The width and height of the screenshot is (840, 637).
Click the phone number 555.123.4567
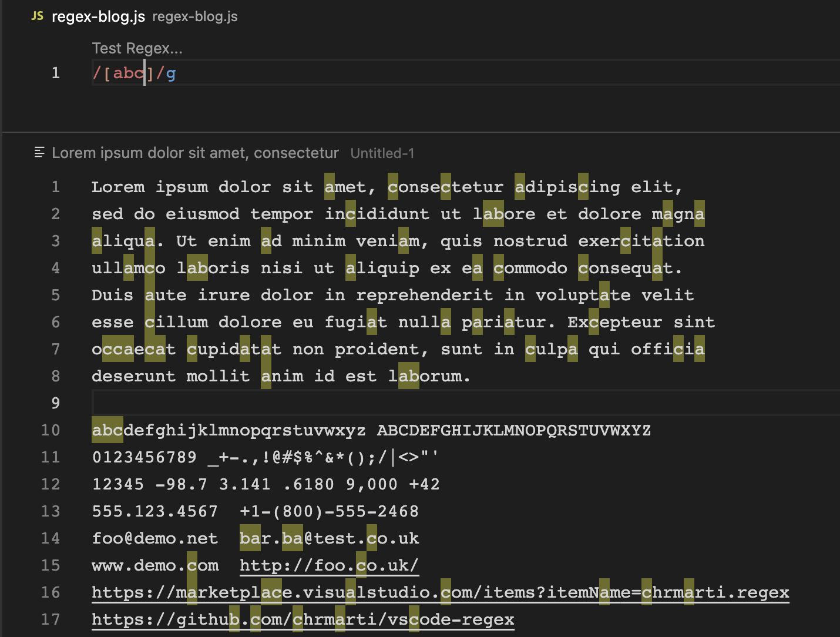point(155,511)
